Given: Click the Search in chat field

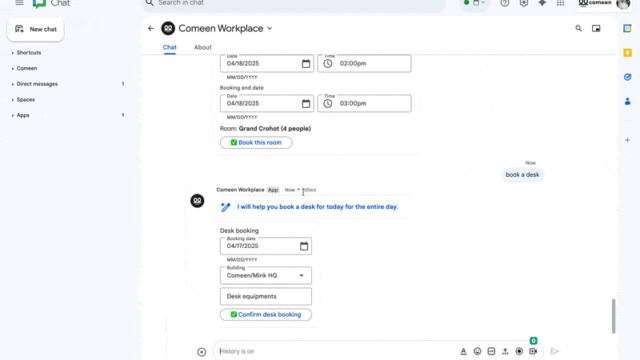Looking at the screenshot, I should pos(294,3).
